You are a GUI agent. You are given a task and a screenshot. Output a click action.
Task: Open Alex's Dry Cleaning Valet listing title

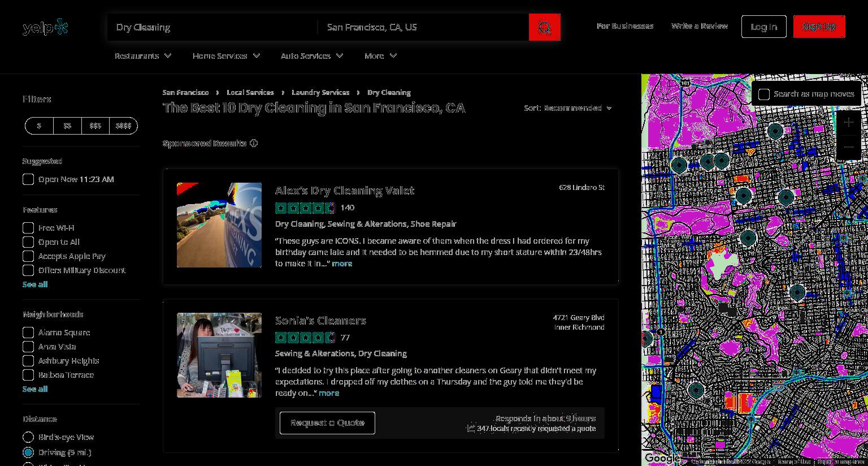[345, 191]
